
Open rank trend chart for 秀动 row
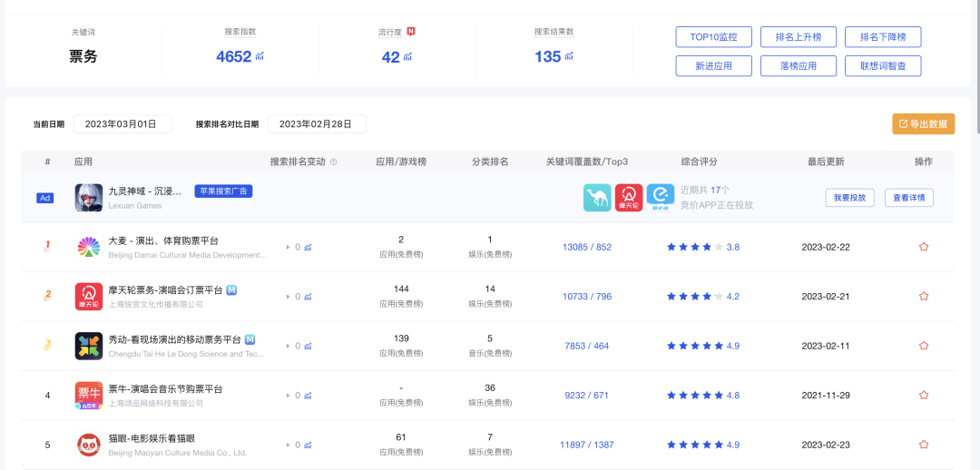pos(308,347)
